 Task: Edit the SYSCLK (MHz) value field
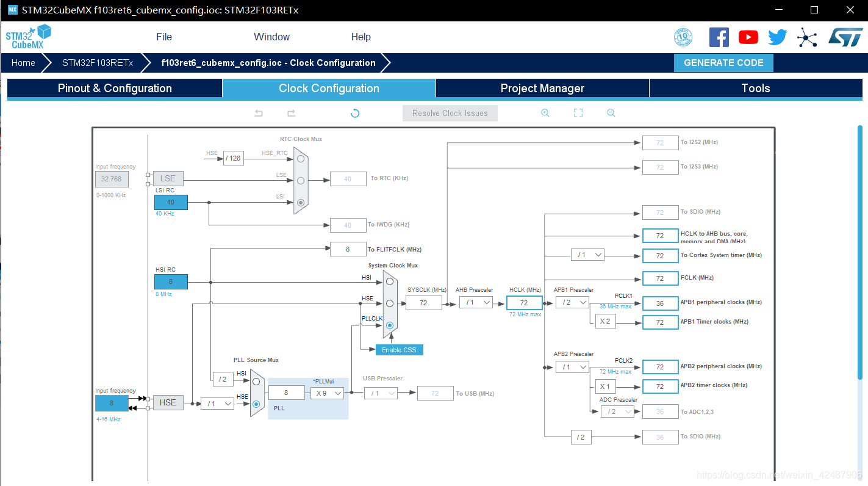tap(423, 302)
